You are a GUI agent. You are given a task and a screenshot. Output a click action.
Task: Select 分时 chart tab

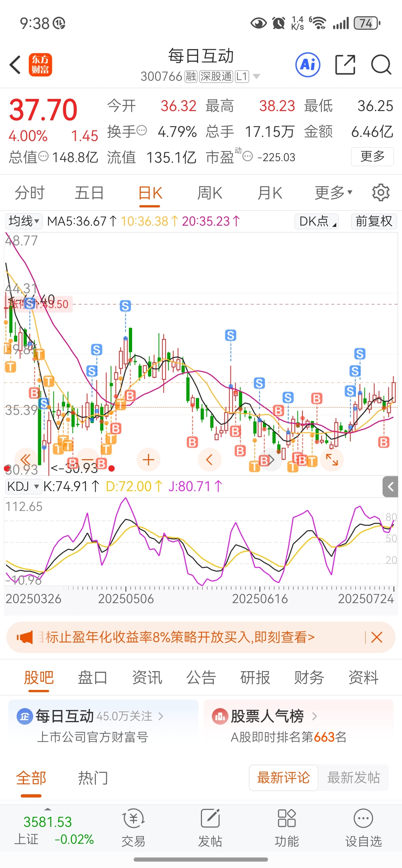click(x=30, y=193)
